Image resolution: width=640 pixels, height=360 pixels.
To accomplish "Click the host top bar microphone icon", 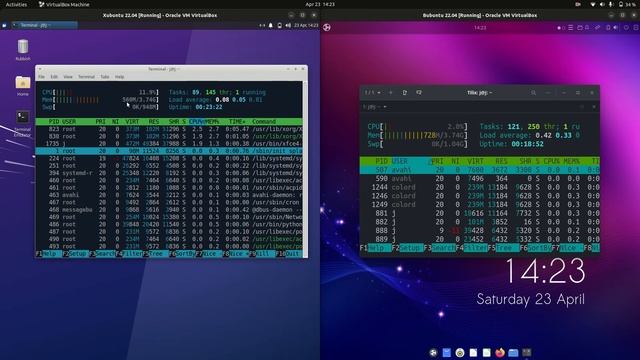I will 611,4.
